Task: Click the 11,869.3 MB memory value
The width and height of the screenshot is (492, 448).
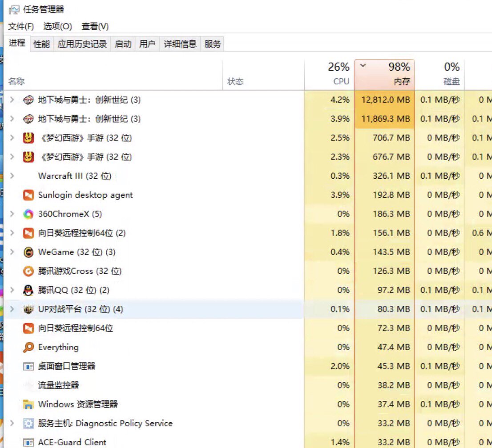Action: click(386, 119)
